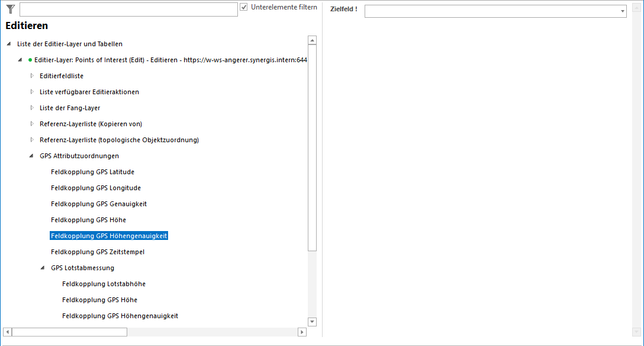This screenshot has width=644, height=346.
Task: Expand Referenz-Layerliste (Kopieren von)
Action: click(32, 124)
